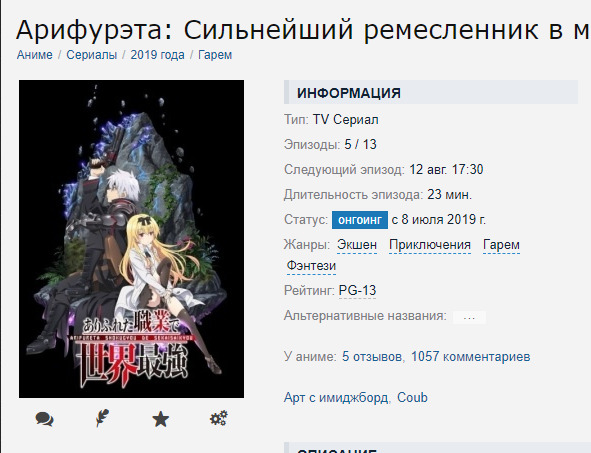591x453 pixels.
Task: Click the comments speech bubbles icon
Action: (44, 419)
